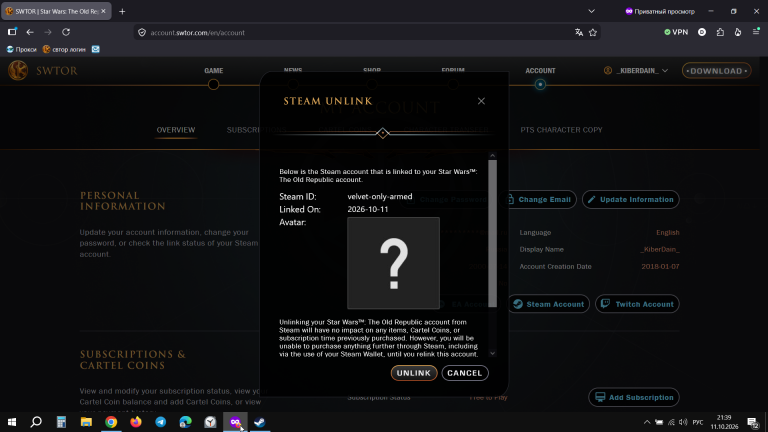The width and height of the screenshot is (768, 432).
Task: Open the notification center icon
Action: pyautogui.click(x=753, y=422)
